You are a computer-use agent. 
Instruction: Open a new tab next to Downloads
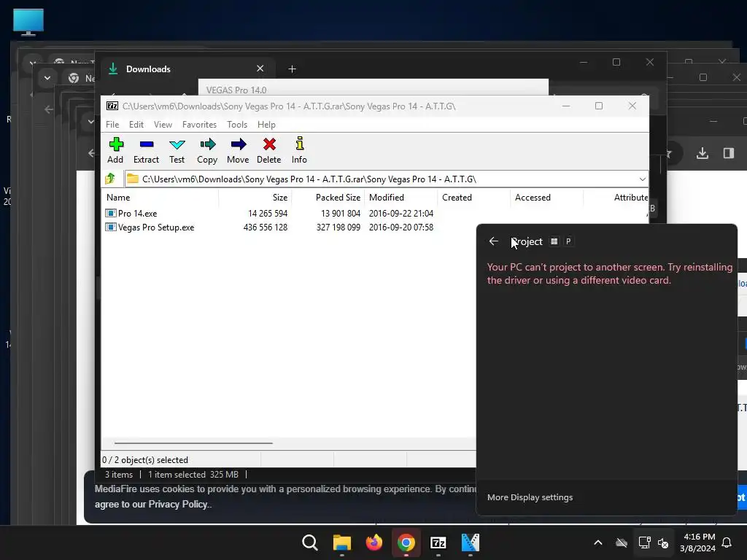coord(292,69)
